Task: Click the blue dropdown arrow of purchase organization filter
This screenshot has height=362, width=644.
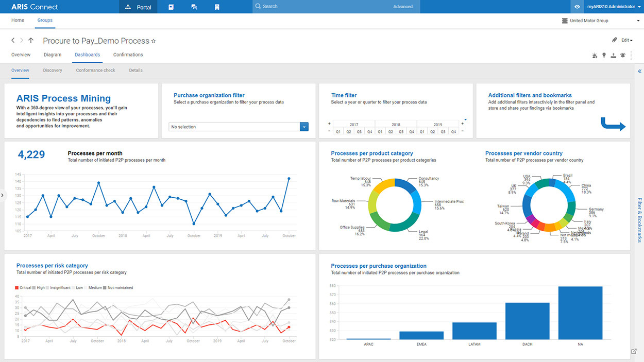Action: click(x=304, y=127)
